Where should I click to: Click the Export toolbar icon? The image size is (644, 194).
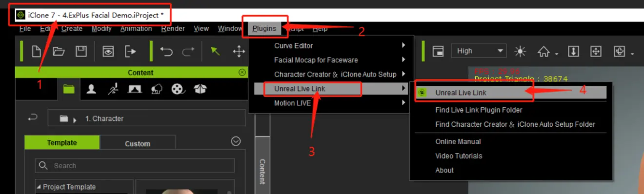[131, 51]
